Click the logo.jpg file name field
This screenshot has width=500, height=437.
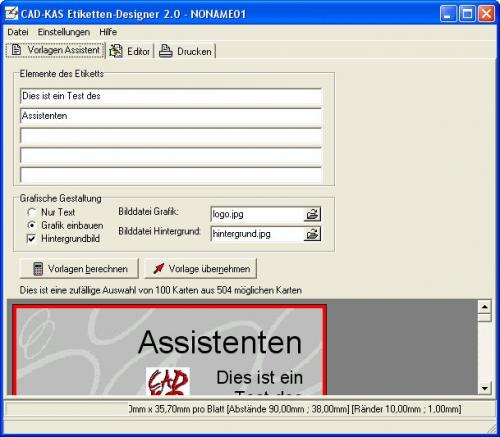pos(257,214)
